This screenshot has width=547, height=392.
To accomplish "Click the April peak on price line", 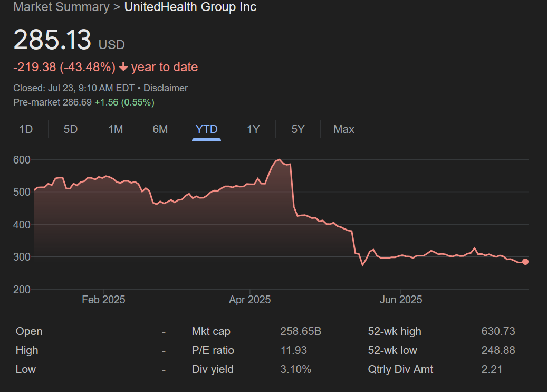I will (279, 160).
